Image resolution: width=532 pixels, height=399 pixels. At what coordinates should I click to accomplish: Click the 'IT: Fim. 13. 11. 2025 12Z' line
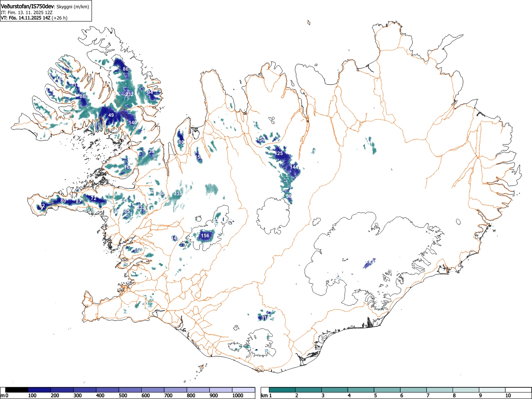(27, 12)
